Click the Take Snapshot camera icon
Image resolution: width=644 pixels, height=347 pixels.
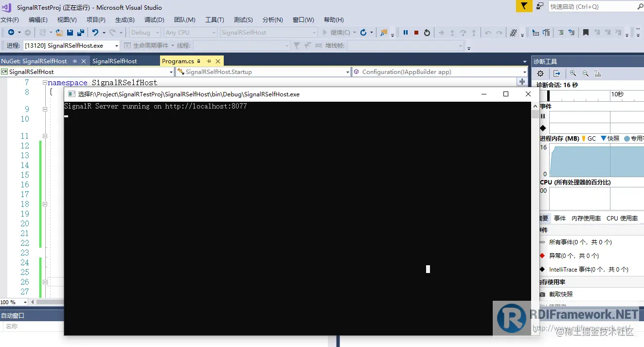click(542, 294)
